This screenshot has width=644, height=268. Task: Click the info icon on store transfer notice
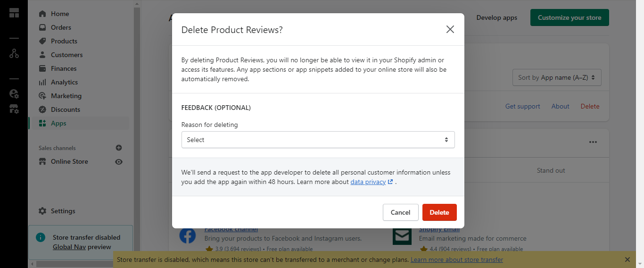click(x=41, y=237)
